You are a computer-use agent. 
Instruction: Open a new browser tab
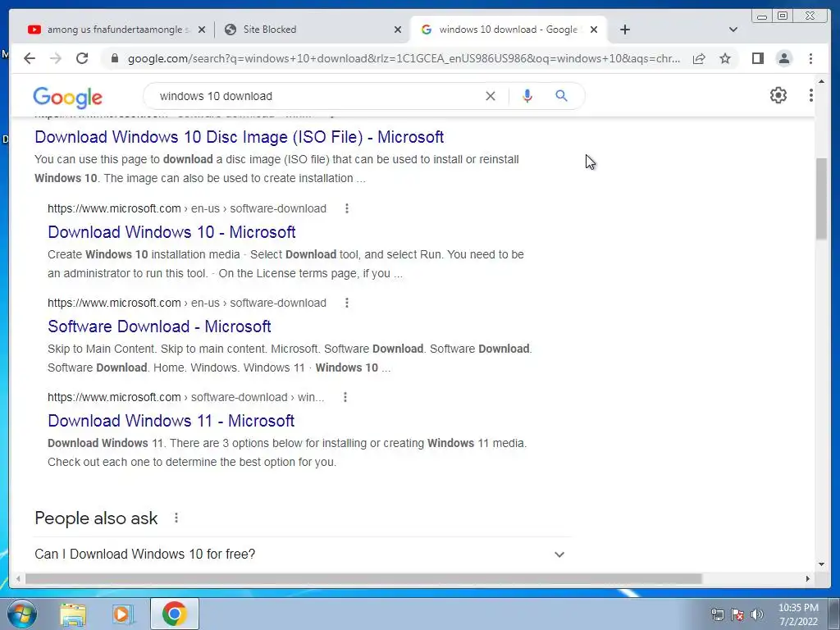[624, 30]
